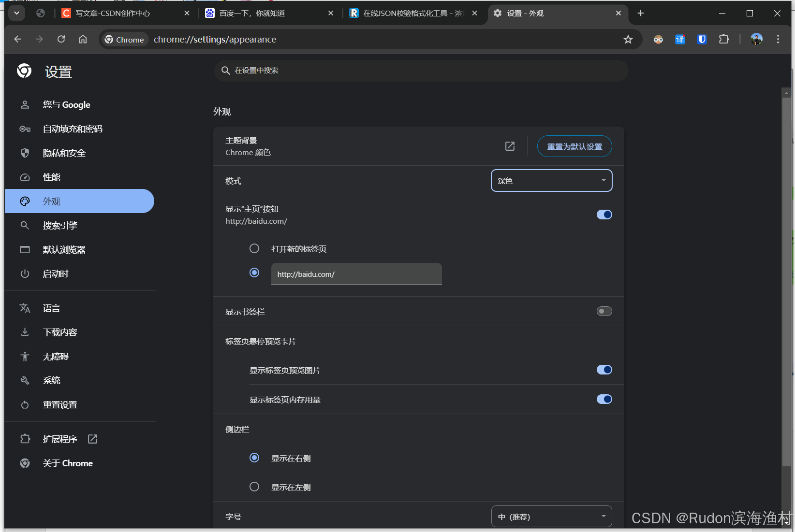Click the browser profile avatar icon
This screenshot has height=532, width=795.
(x=756, y=39)
